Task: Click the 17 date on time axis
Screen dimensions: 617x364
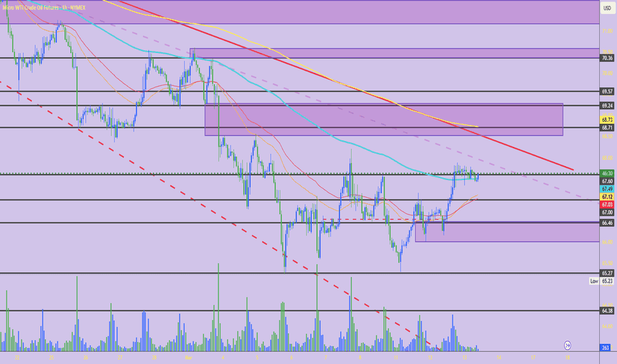Action: tap(533, 357)
